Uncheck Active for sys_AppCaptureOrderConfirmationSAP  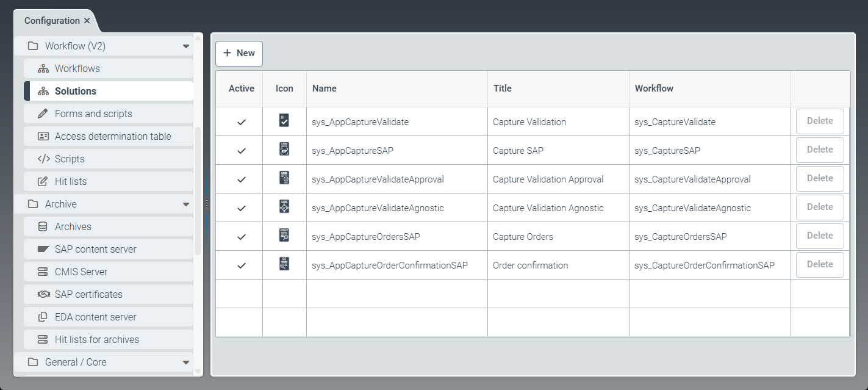(x=240, y=264)
